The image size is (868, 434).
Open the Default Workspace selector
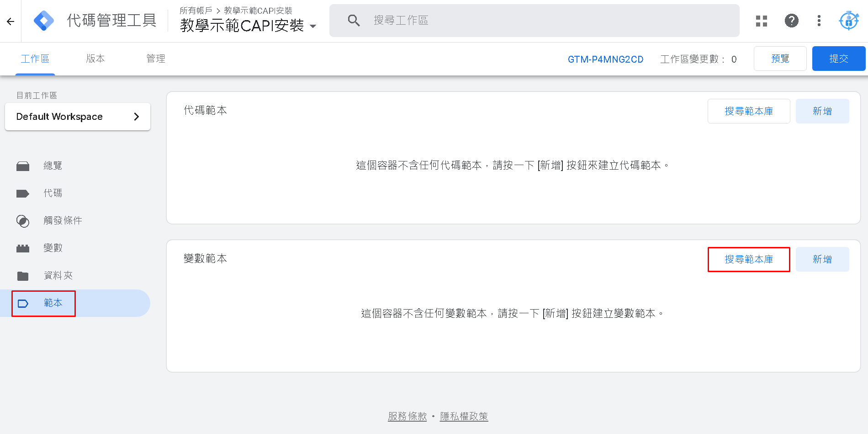click(78, 117)
